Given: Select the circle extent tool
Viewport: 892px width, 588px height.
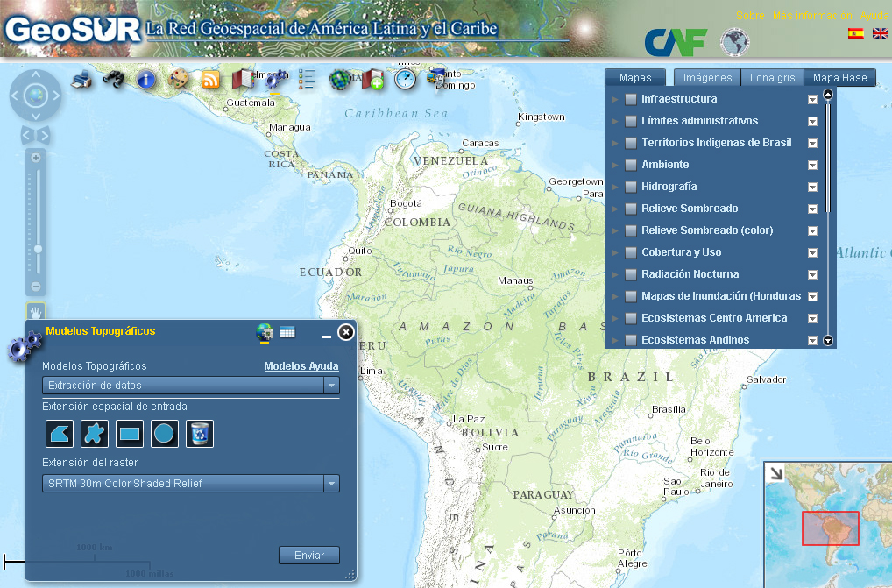Looking at the screenshot, I should tap(164, 433).
